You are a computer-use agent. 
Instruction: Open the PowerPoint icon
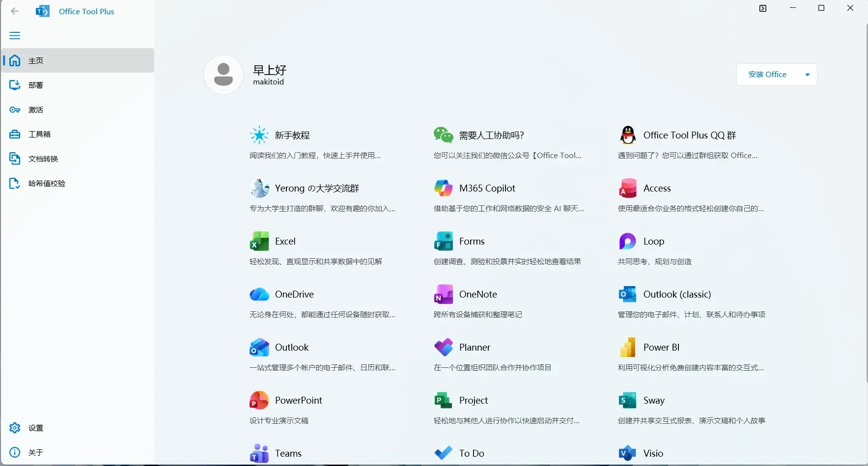(259, 400)
